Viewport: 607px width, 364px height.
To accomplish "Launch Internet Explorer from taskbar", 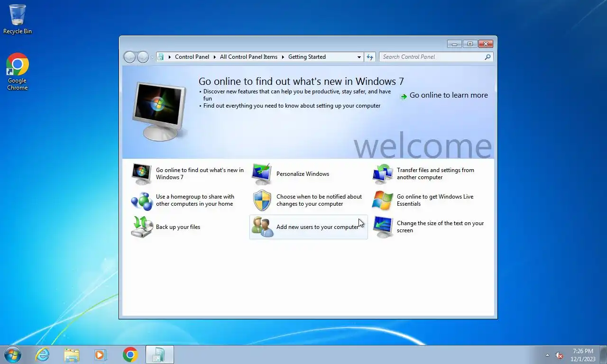I will coord(43,355).
